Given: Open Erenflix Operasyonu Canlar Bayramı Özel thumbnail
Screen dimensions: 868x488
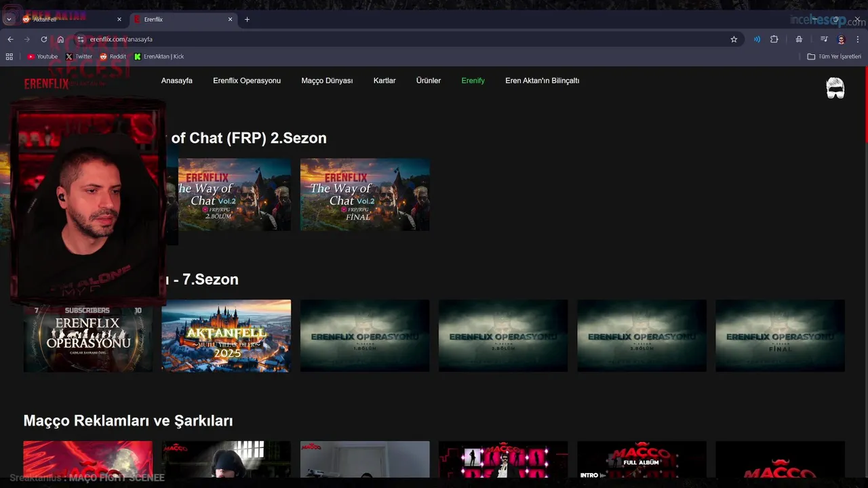Looking at the screenshot, I should (88, 338).
